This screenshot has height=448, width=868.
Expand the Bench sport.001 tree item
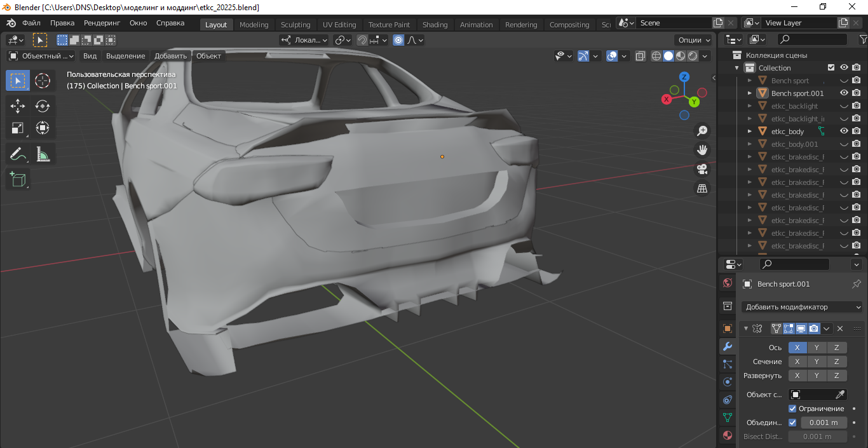750,93
